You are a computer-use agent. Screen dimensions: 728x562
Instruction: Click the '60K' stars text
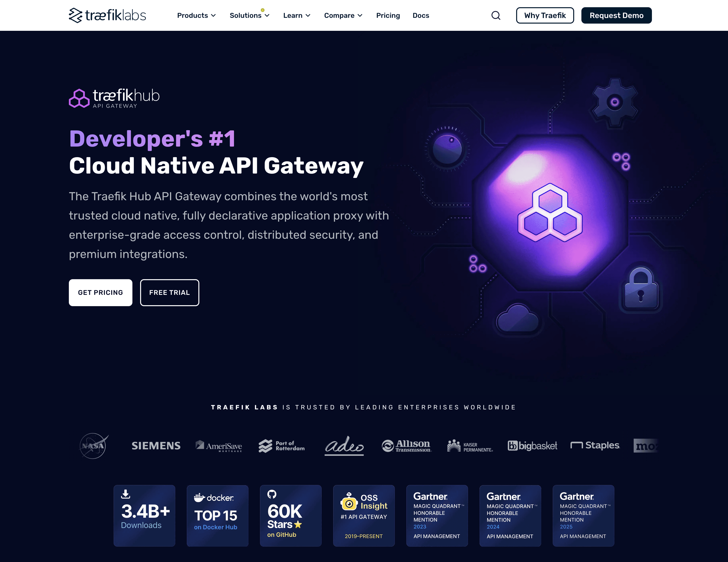coord(285,511)
